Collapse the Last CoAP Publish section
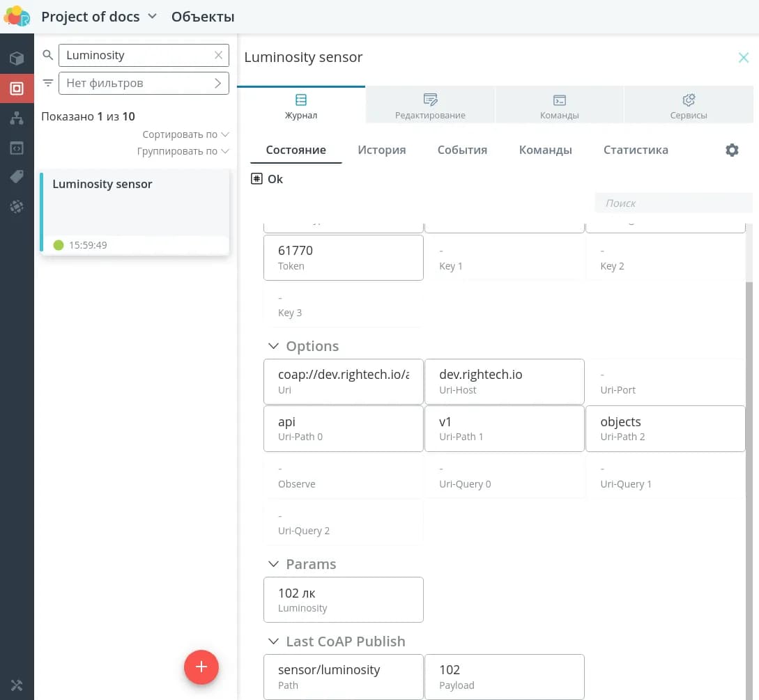The width and height of the screenshot is (759, 700). [x=273, y=641]
